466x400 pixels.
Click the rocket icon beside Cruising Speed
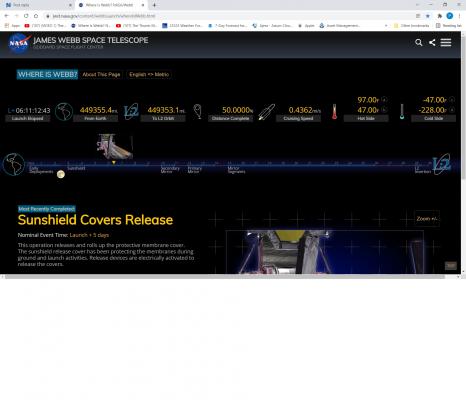tap(266, 112)
